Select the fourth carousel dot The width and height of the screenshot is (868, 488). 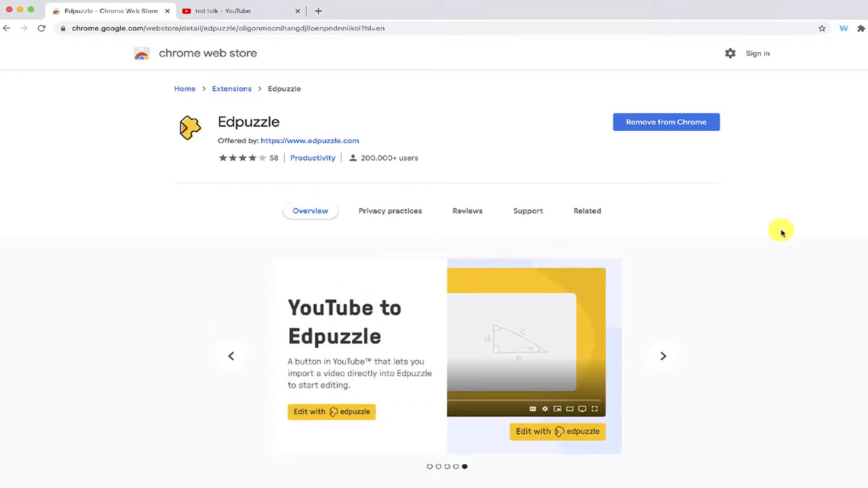tap(456, 466)
